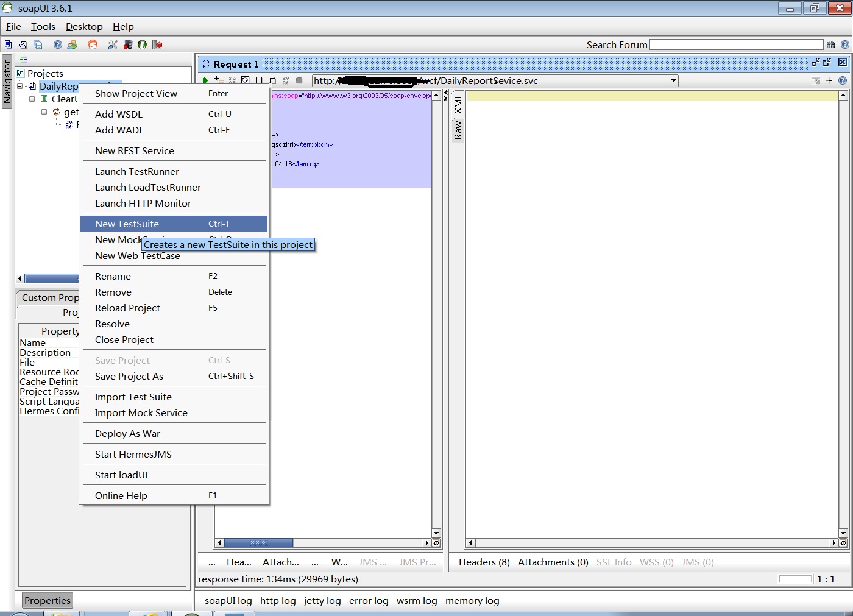The height and width of the screenshot is (616, 853).
Task: Click the help icon beside the search binoculars
Action: (845, 44)
